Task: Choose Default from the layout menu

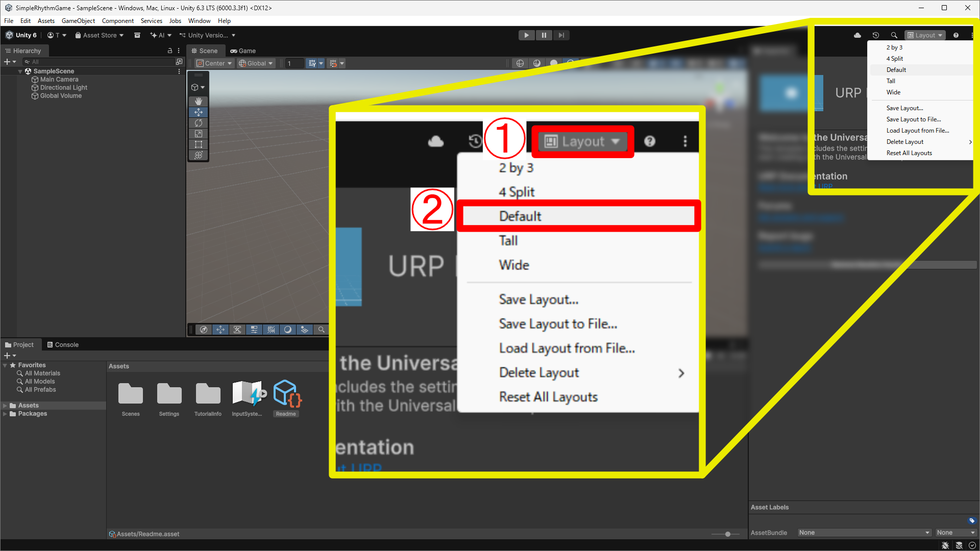Action: coord(896,70)
